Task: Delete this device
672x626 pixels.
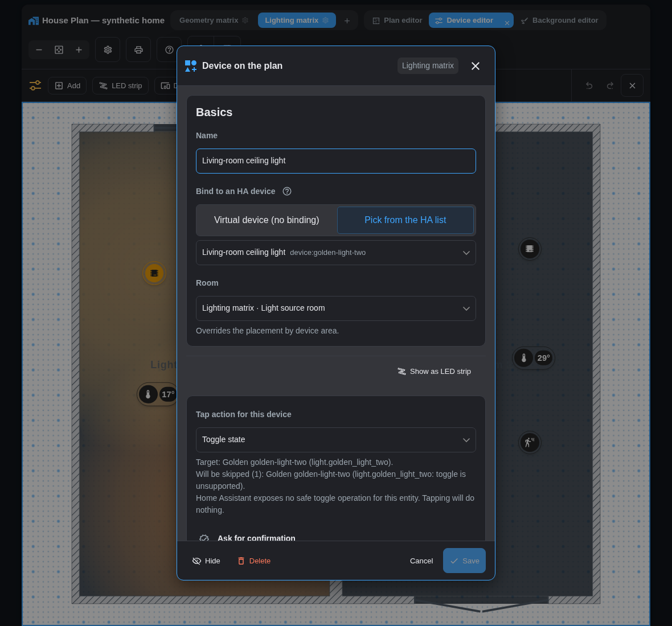Action: [x=254, y=561]
